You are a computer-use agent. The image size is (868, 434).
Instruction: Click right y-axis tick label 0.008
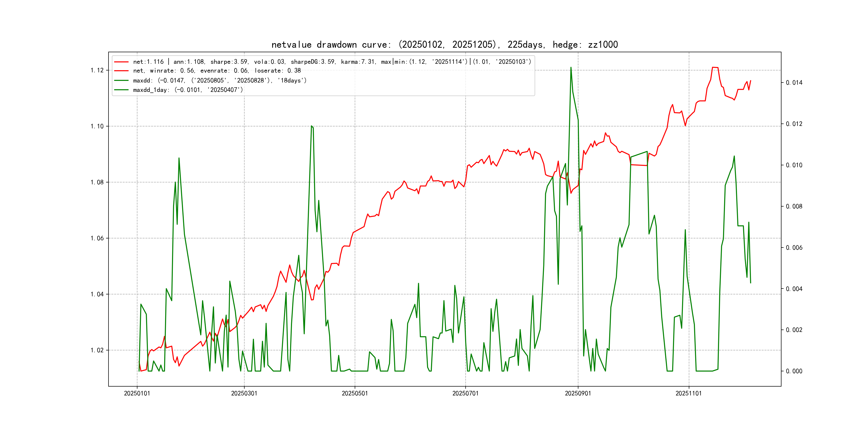(794, 207)
